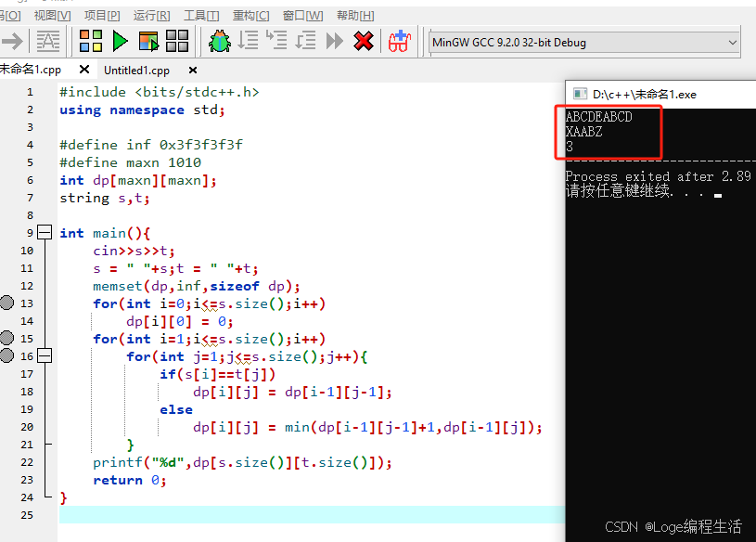Open the compiler set dropdown MinGW GCC 9.2.0
This screenshot has width=756, height=542.
coord(584,43)
